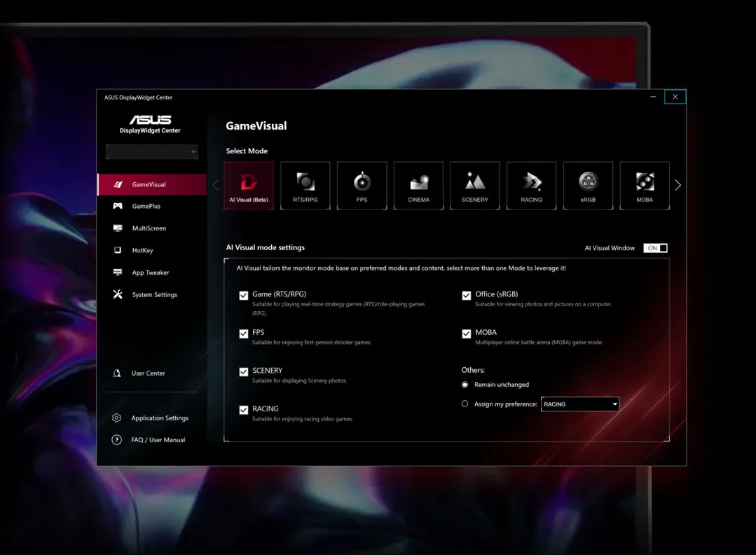Click the 'GameVisual' page title

[x=256, y=126]
